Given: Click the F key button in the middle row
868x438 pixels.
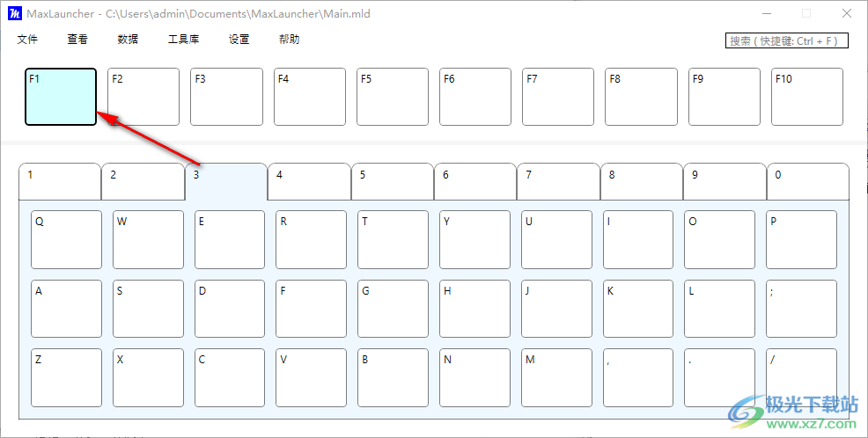Looking at the screenshot, I should [x=311, y=309].
